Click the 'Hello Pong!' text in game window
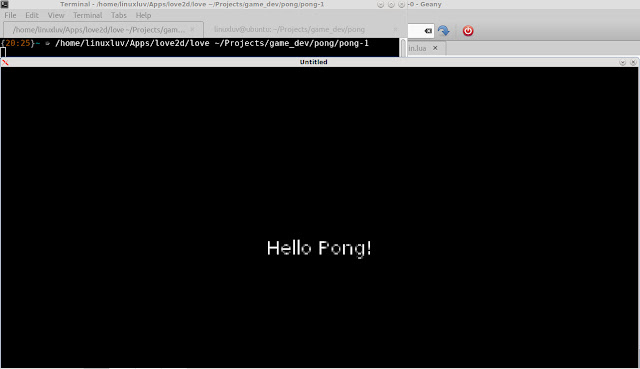640x369 pixels. click(x=319, y=248)
